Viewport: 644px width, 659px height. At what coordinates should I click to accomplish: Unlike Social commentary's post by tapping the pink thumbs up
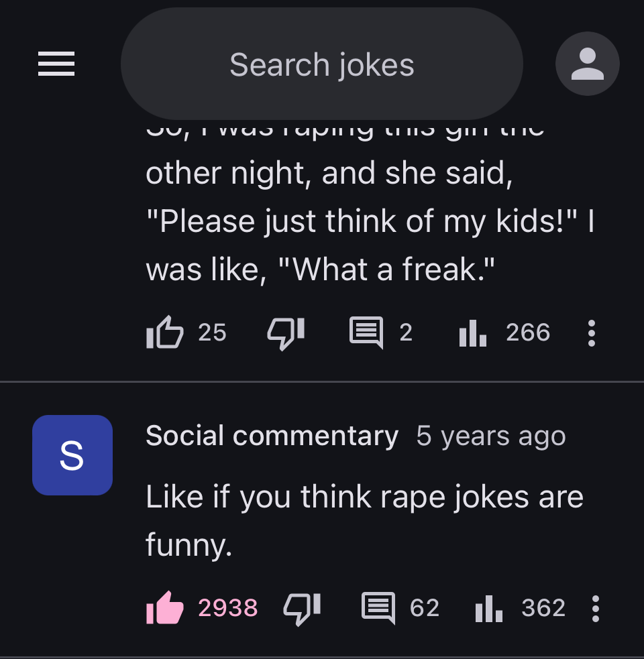tap(164, 608)
